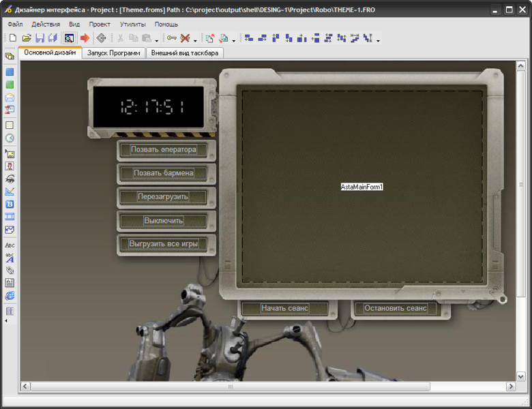Click the align top edges icon
This screenshot has height=409, width=532.
pos(276,38)
